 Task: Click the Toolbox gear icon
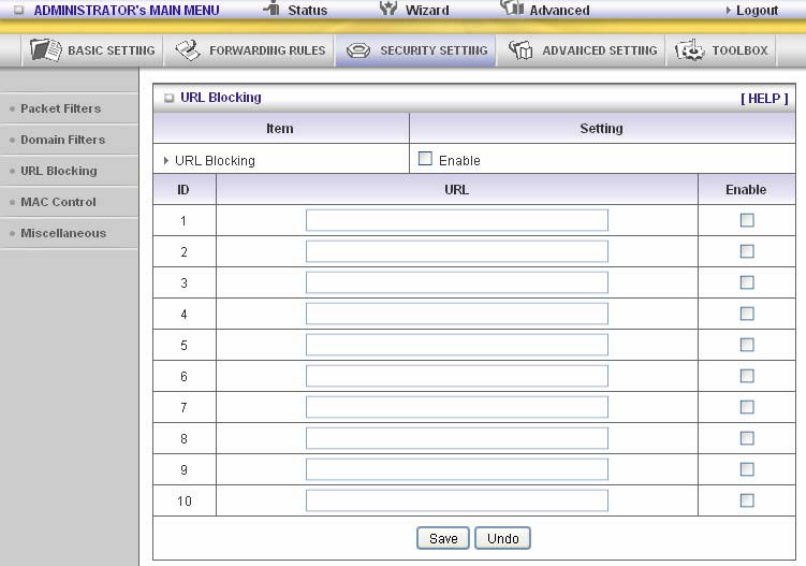689,50
